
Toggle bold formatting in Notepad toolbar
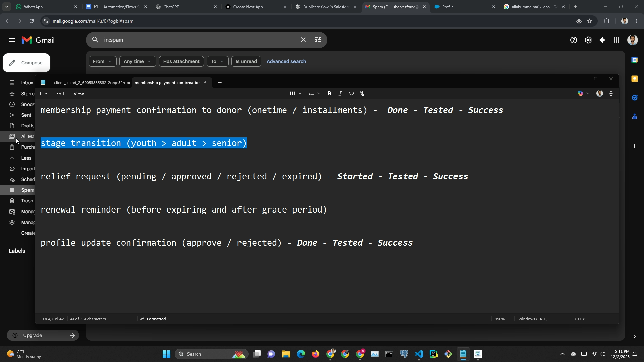click(x=329, y=94)
